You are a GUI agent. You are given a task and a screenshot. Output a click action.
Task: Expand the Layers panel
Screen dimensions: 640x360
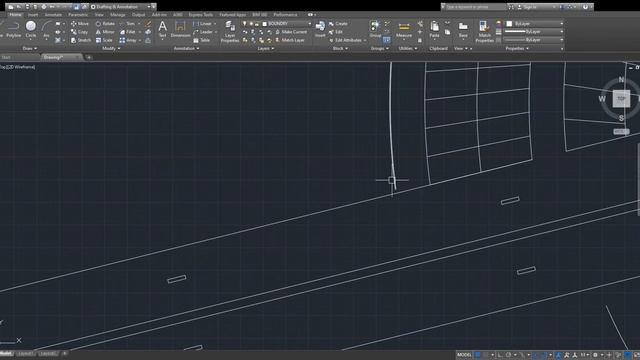coord(265,48)
